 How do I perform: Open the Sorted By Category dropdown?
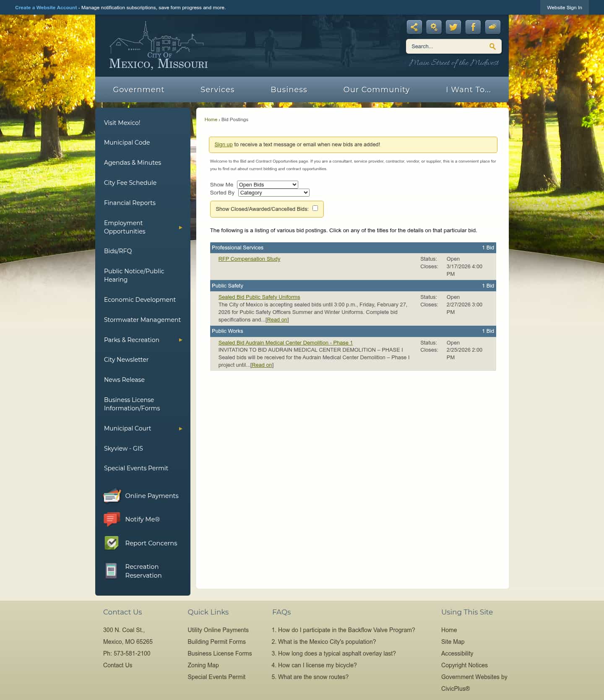(274, 193)
